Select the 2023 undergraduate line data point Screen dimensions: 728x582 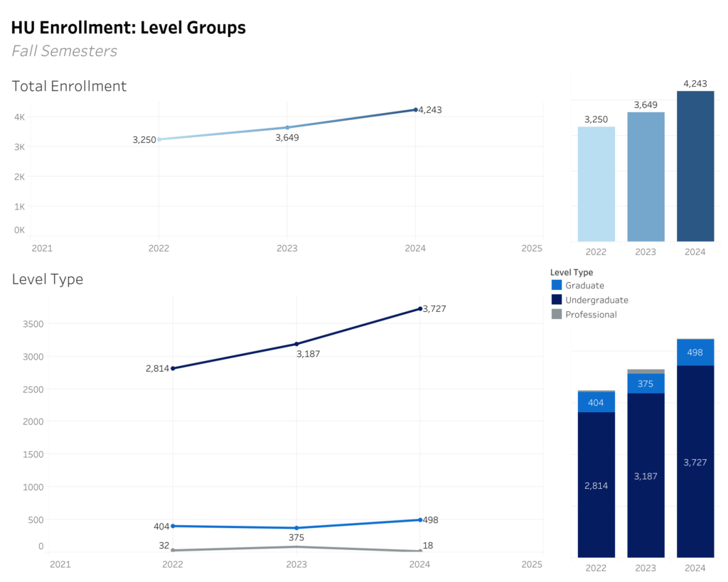[x=296, y=344]
